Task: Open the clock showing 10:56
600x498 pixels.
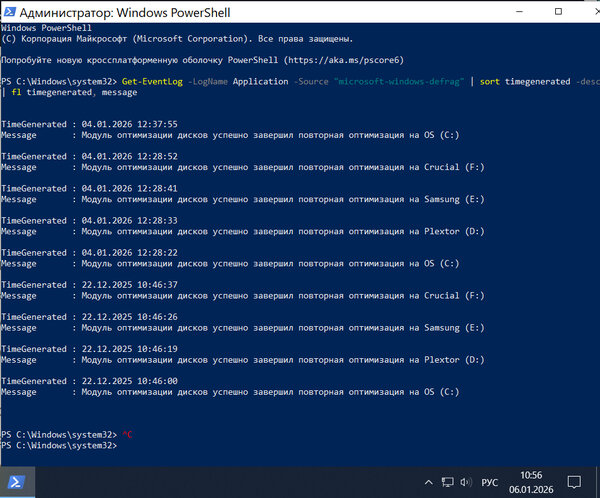Action: click(531, 475)
